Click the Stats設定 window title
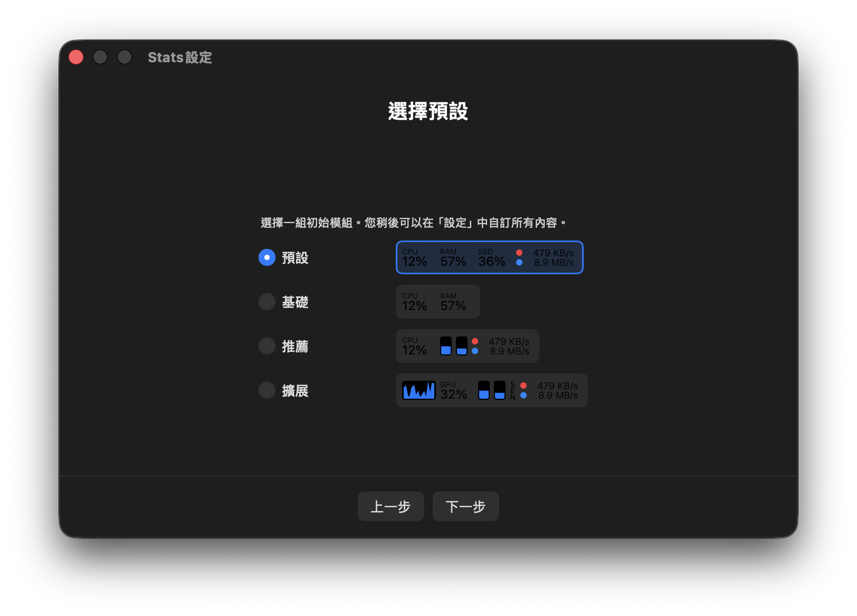Viewport: 857px width, 616px height. click(x=180, y=57)
